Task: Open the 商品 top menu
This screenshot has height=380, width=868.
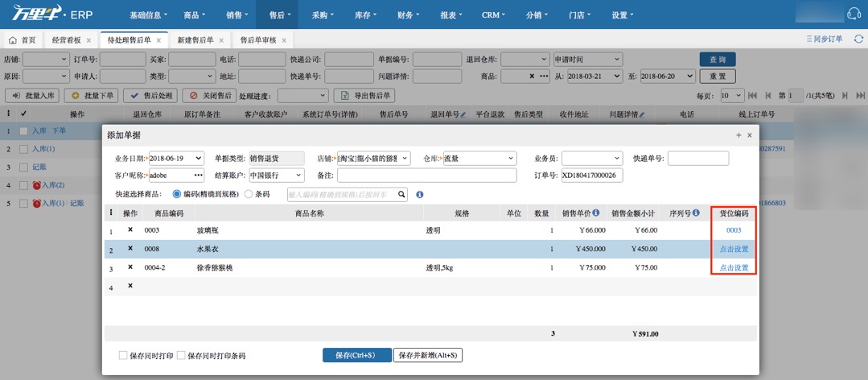Action: point(195,15)
